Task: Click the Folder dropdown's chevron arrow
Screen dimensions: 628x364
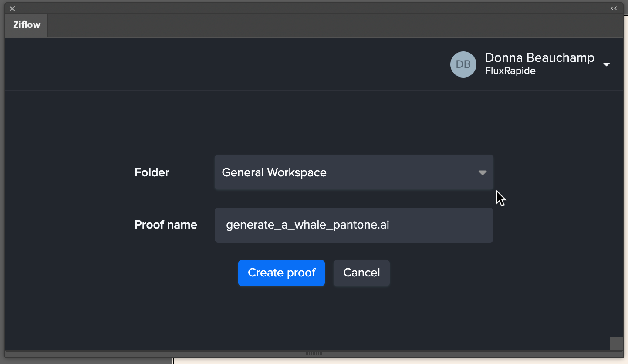Action: click(x=482, y=172)
